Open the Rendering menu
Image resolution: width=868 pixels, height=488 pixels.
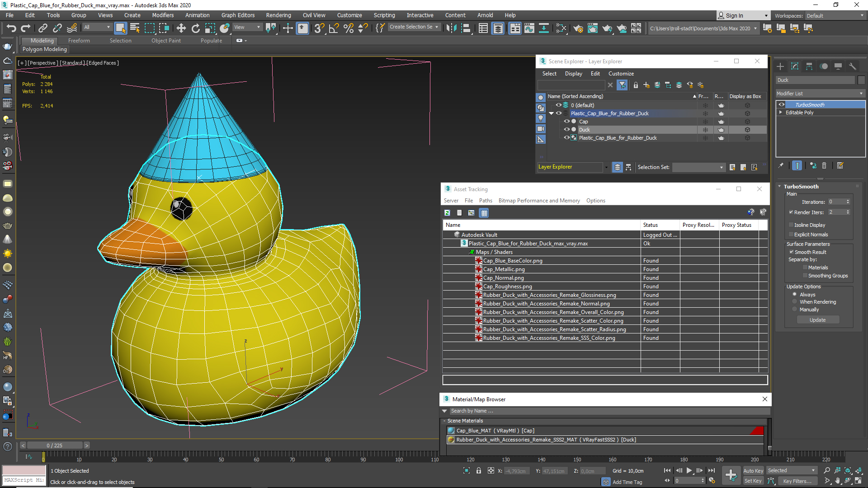pos(278,15)
